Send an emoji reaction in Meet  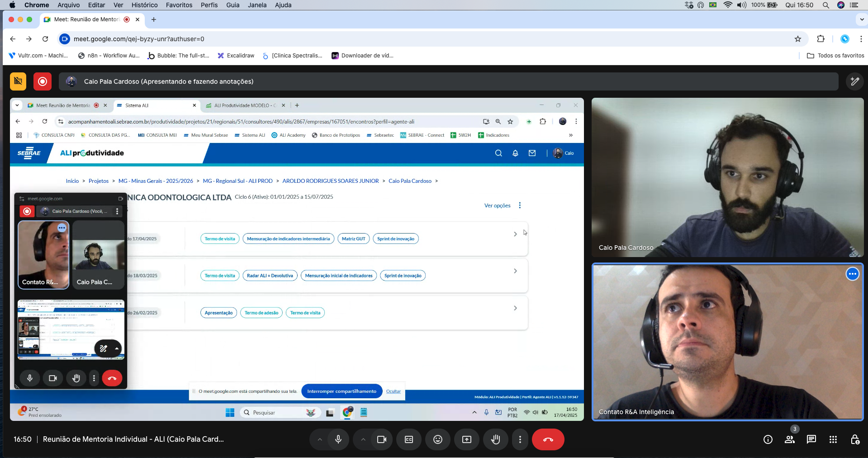(x=438, y=439)
